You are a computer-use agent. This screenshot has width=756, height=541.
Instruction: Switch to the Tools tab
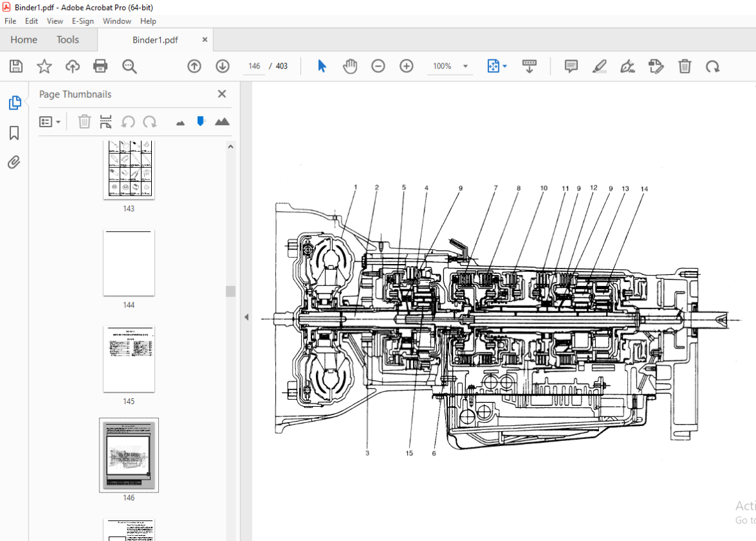tap(67, 39)
